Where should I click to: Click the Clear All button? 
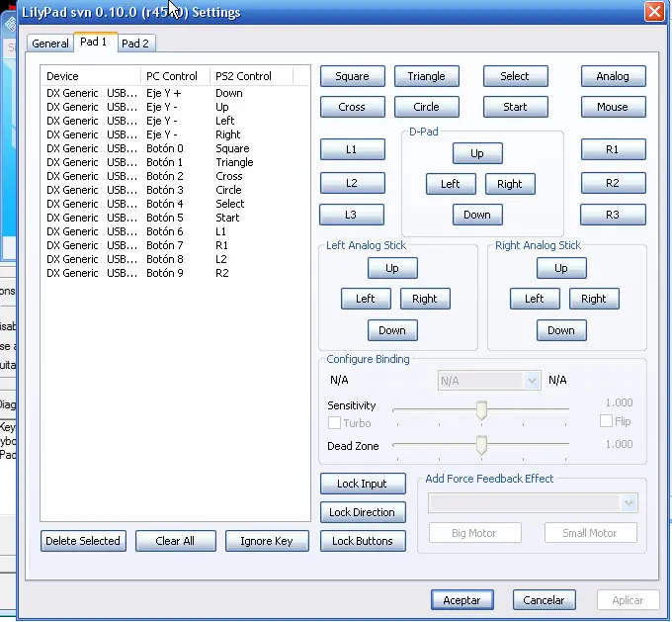point(176,541)
